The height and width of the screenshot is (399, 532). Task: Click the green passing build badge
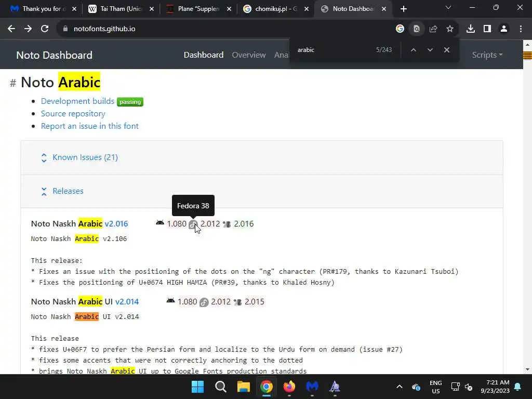130,102
